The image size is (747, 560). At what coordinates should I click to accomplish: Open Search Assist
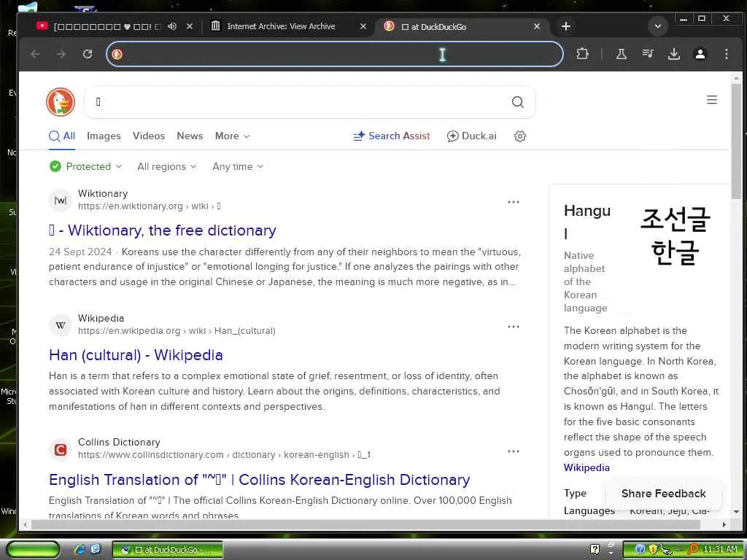coord(392,136)
